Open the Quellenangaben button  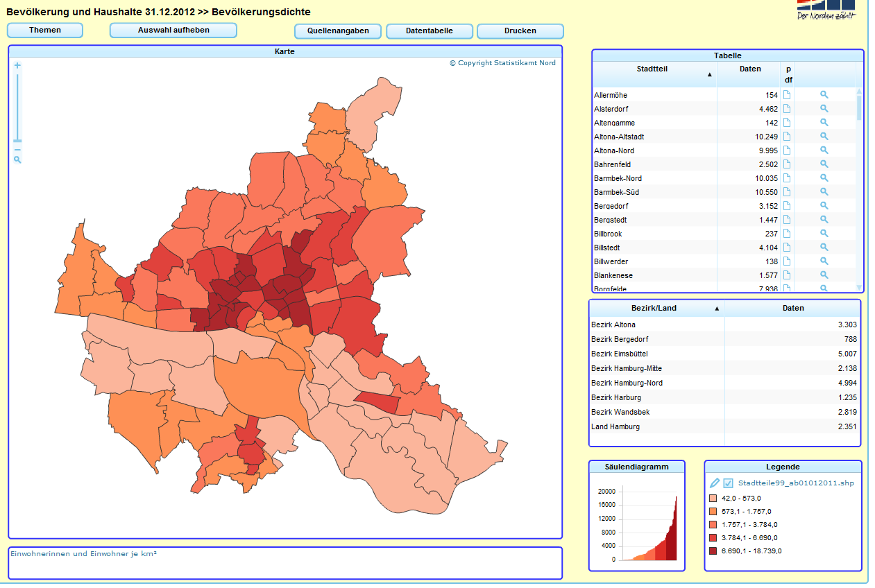[338, 31]
